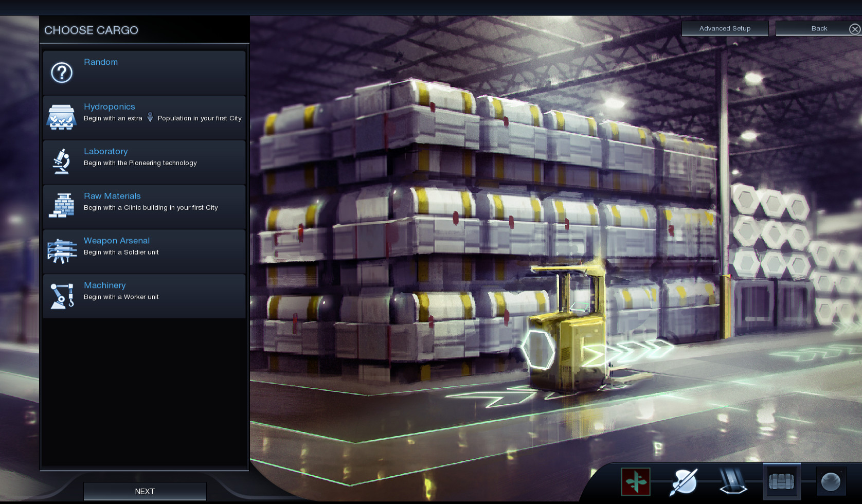Click the NEXT button

click(145, 491)
